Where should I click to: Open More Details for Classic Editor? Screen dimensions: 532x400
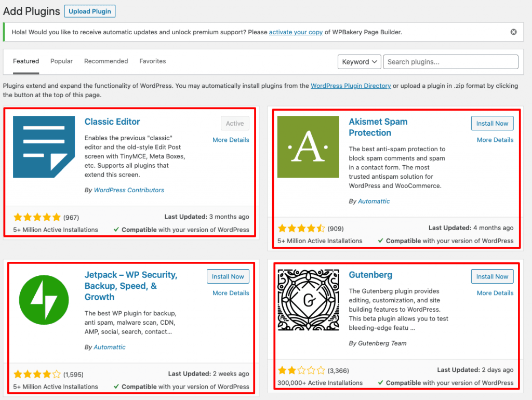click(231, 140)
